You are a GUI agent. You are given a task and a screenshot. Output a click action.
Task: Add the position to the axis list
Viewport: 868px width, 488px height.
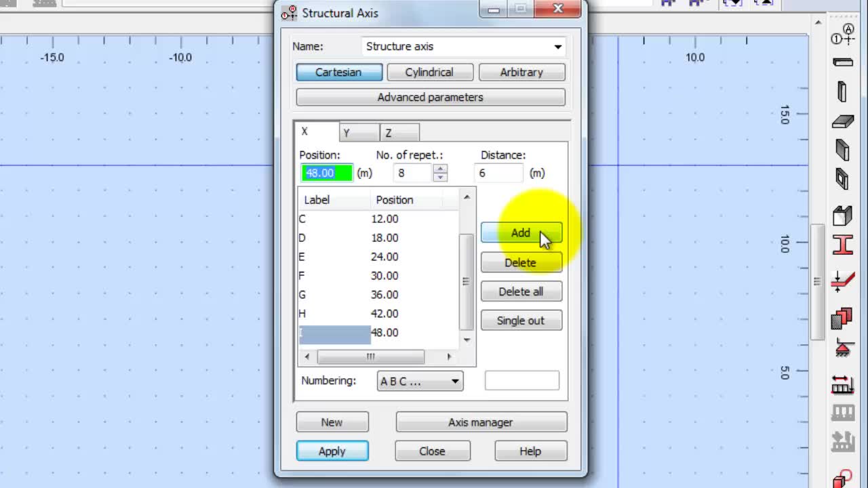click(x=521, y=232)
